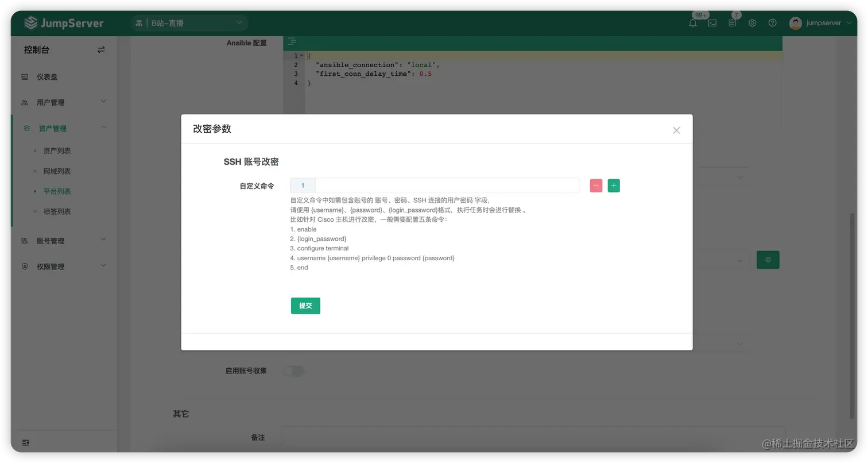This screenshot has width=868, height=463.
Task: Open the Web Terminal icon in top bar
Action: [712, 23]
